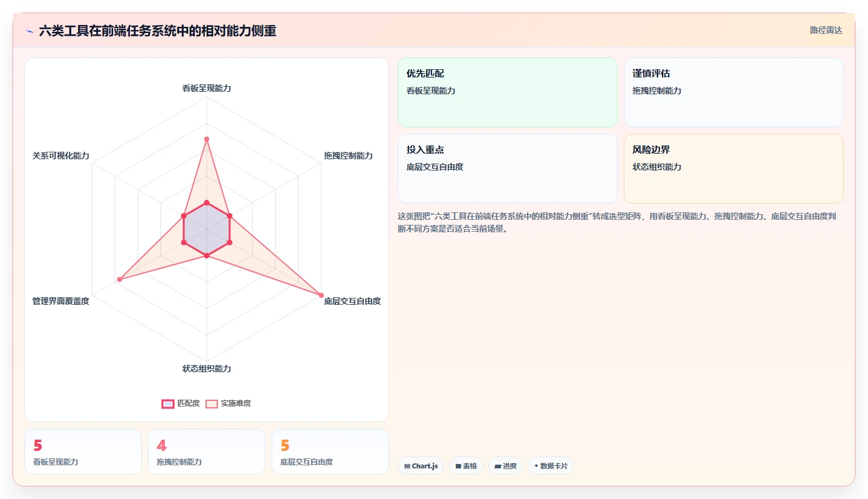Toggle the 匹配度 legend color box

(x=168, y=403)
